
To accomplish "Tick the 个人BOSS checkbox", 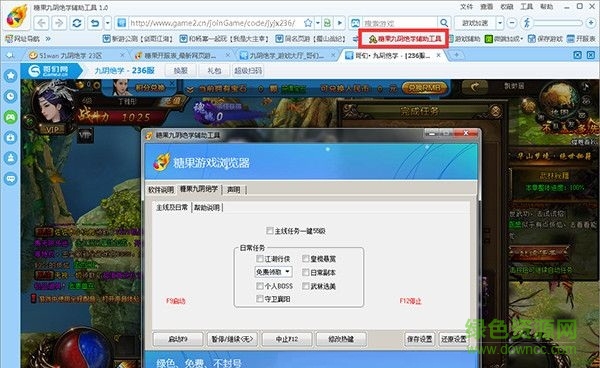I will (260, 286).
